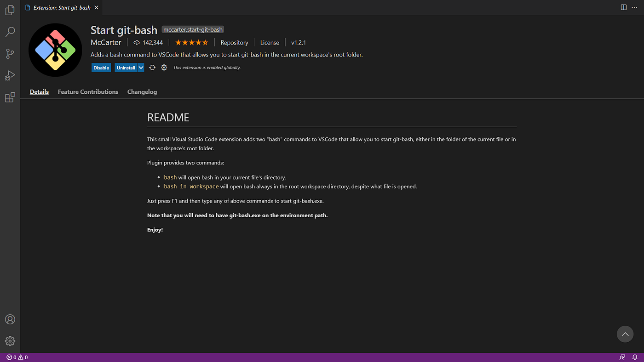Click the McCarter publisher name
Image resolution: width=644 pixels, height=362 pixels.
(106, 42)
